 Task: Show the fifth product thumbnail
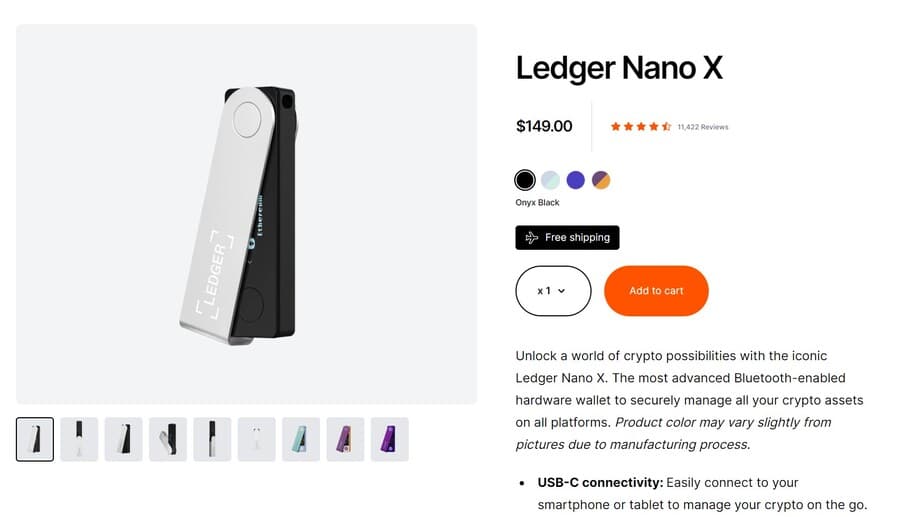coord(212,439)
